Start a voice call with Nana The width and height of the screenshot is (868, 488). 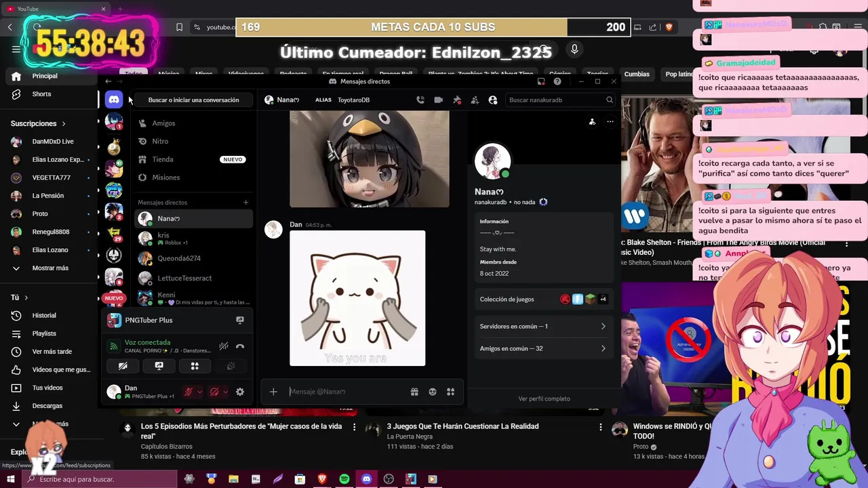[x=420, y=100]
